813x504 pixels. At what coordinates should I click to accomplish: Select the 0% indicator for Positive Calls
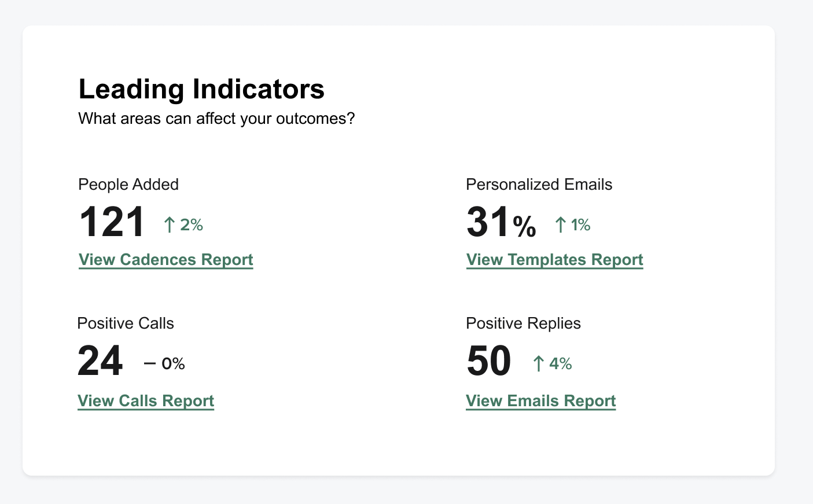pos(174,363)
